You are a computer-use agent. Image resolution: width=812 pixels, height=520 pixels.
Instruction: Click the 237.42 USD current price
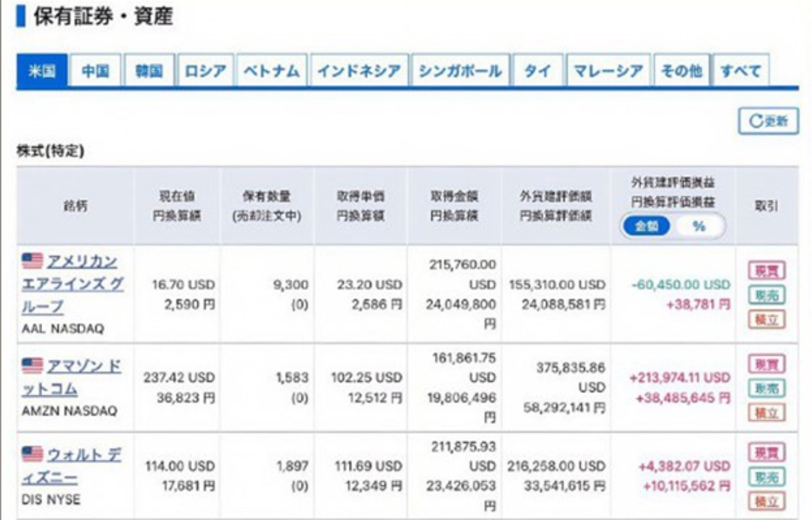pos(179,377)
